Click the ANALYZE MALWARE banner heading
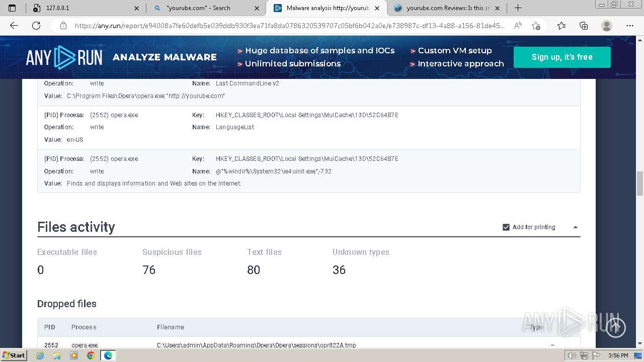This screenshot has width=644, height=362. pos(165,57)
